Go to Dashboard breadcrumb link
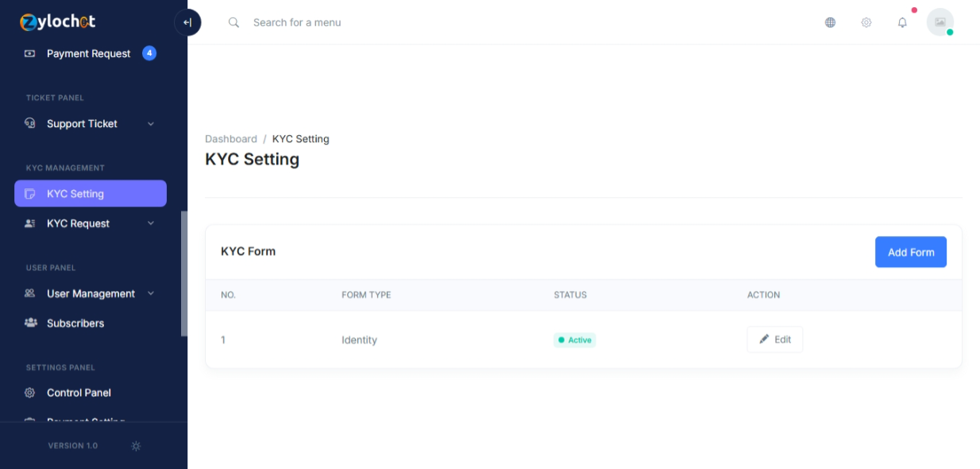Image resolution: width=980 pixels, height=469 pixels. tap(230, 138)
